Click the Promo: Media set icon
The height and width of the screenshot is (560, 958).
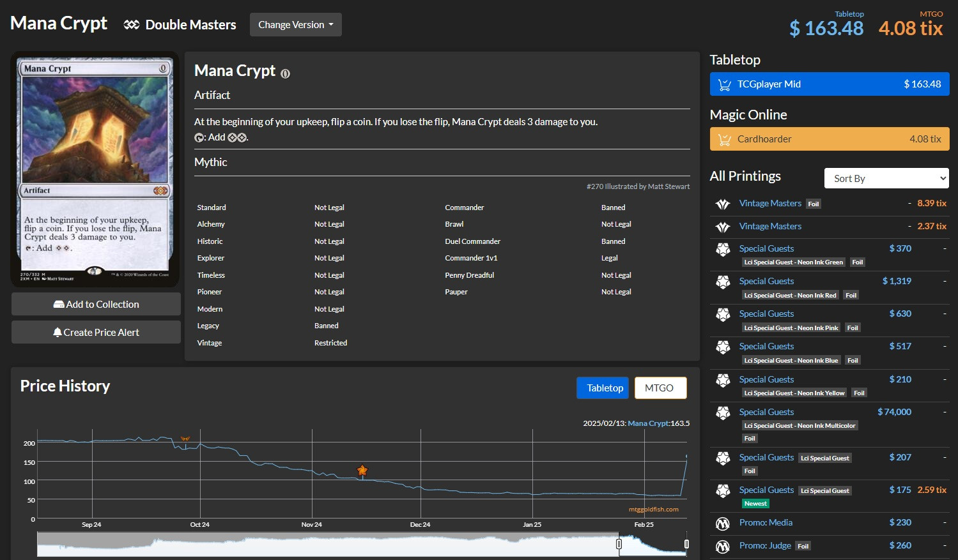click(723, 524)
